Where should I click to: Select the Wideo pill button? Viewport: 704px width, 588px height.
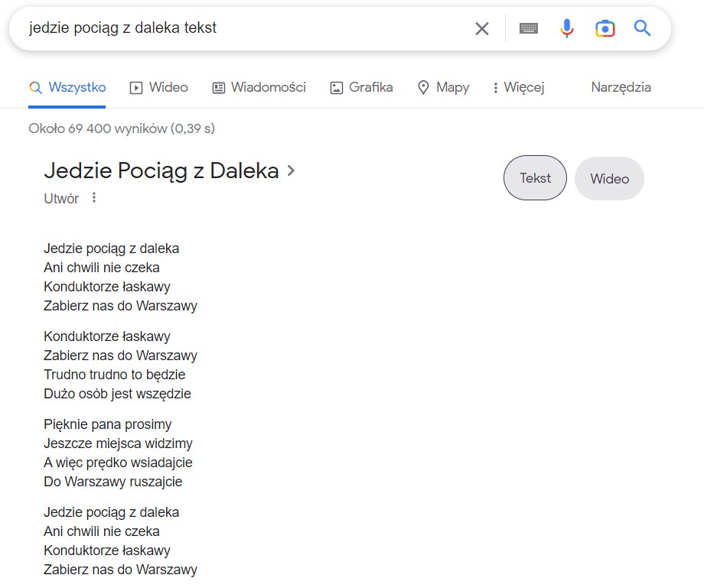[x=609, y=178]
